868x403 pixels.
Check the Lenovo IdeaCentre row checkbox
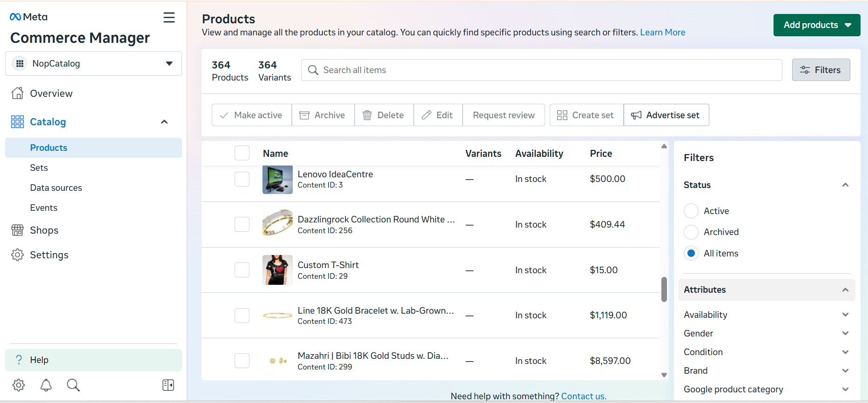(242, 179)
